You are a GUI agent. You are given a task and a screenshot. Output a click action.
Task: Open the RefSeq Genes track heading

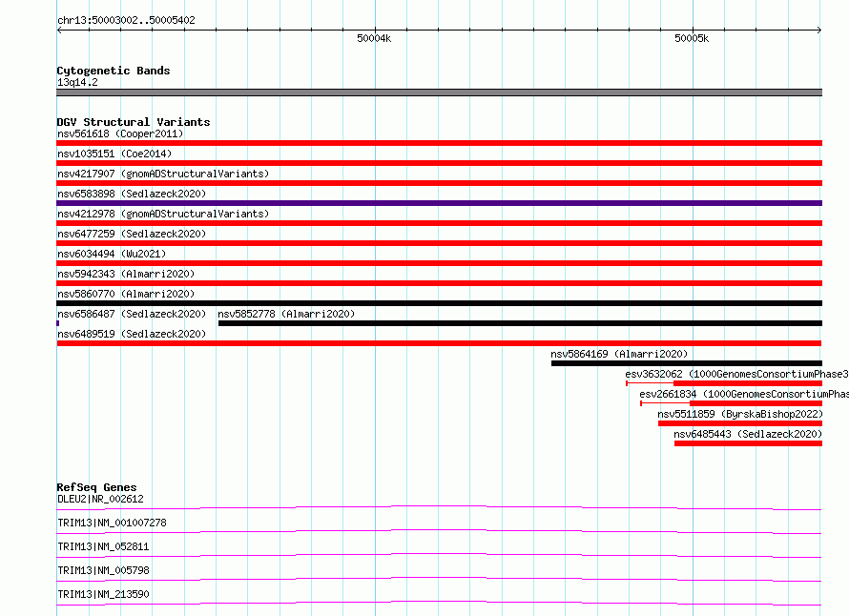point(96,487)
